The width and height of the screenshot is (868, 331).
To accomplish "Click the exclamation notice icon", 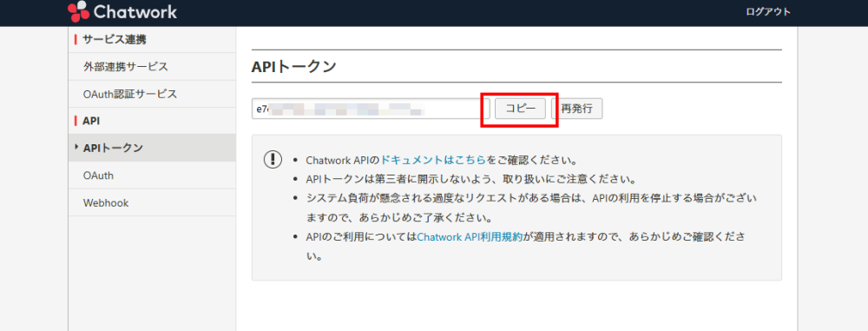I will [273, 160].
